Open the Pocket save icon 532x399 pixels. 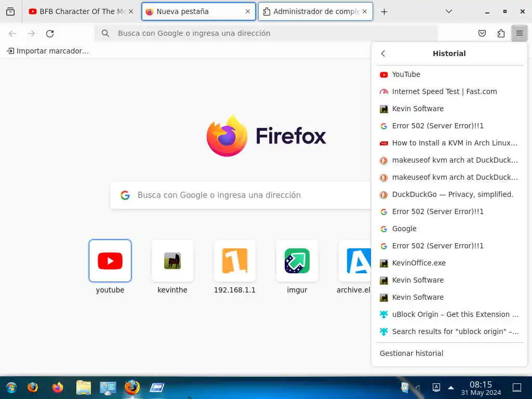click(x=482, y=33)
